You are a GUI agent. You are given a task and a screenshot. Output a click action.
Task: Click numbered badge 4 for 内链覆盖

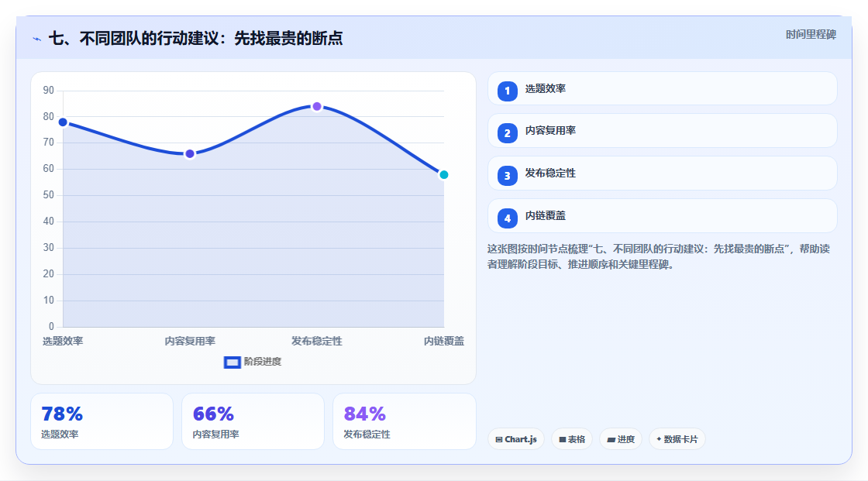click(507, 218)
